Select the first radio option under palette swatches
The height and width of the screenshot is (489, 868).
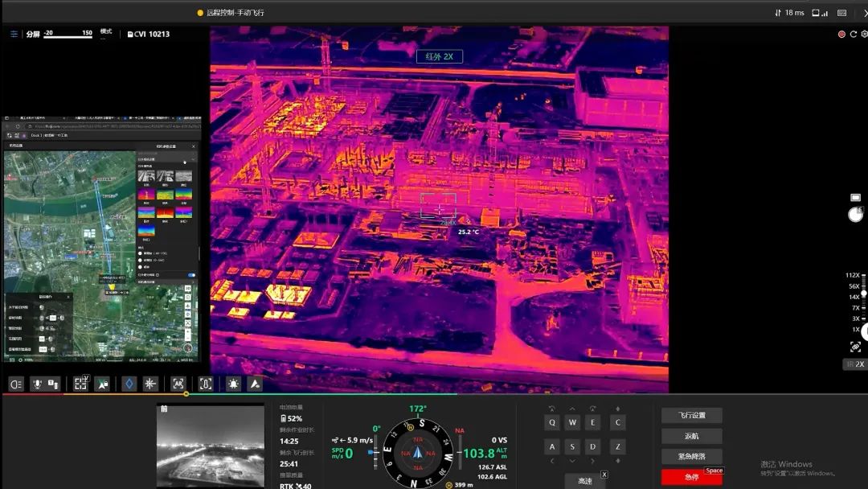coord(142,253)
